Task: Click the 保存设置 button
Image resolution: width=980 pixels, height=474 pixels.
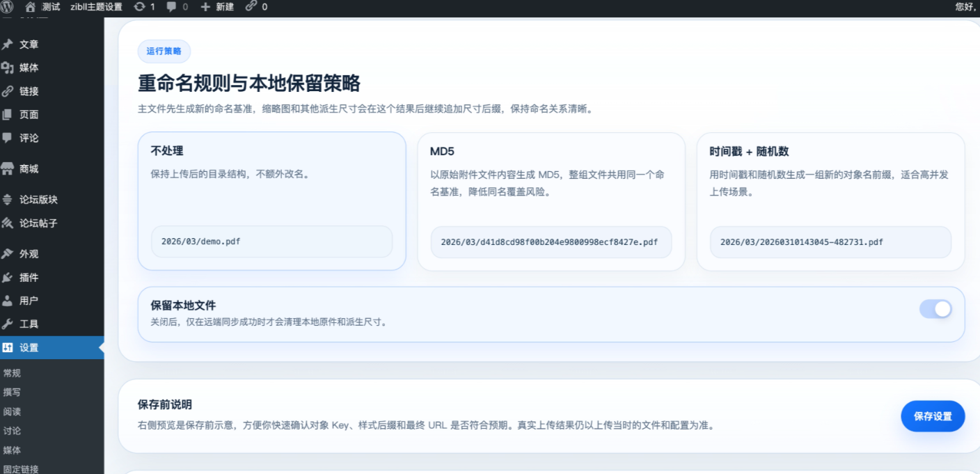Action: tap(933, 416)
